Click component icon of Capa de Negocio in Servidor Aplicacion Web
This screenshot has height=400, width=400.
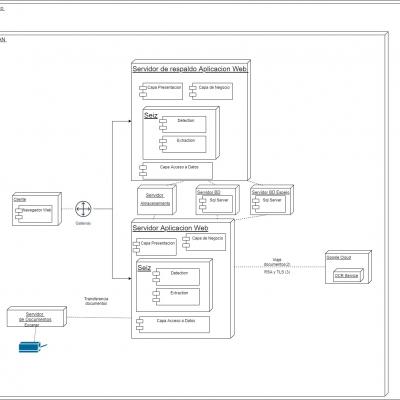(186, 242)
